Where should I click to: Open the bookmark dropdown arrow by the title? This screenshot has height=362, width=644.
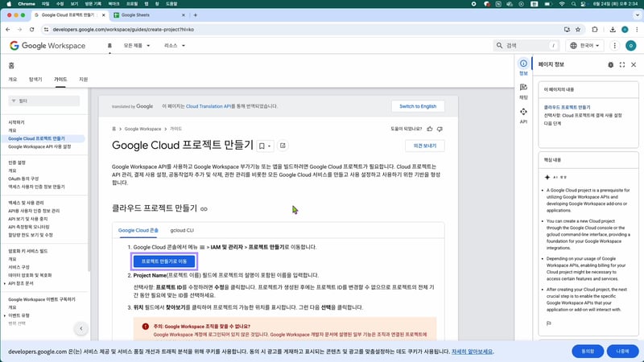(269, 146)
